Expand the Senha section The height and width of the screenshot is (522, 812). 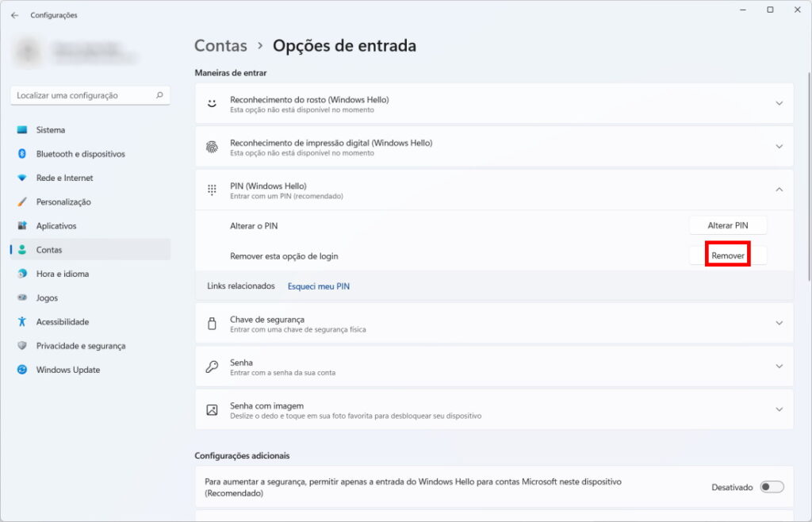tap(779, 367)
